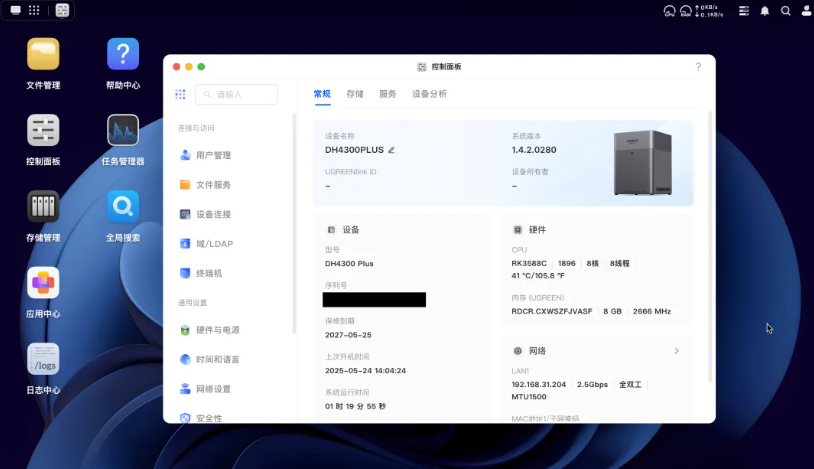Screen dimensions: 814x469
Task: Expand the 网络 section chevron
Action: coord(676,351)
